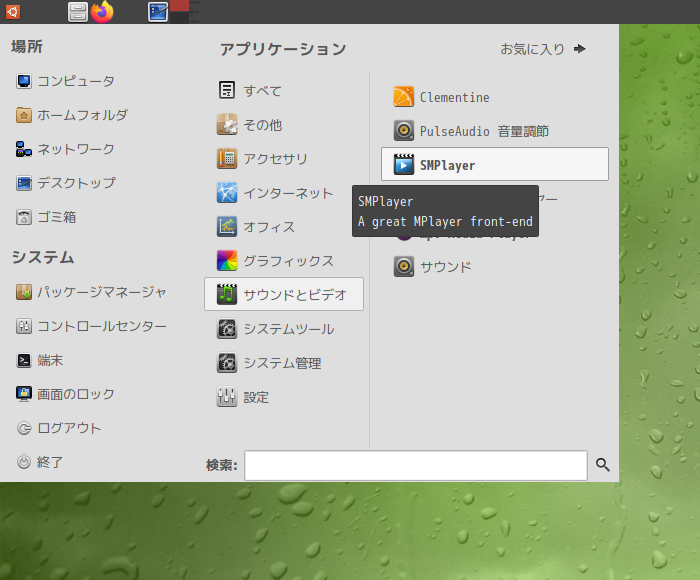Select インターネット category icon
The height and width of the screenshot is (580, 700).
click(227, 192)
